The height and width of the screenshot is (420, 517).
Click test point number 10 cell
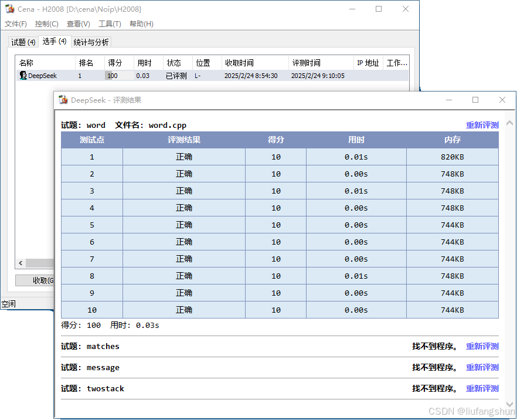(x=92, y=310)
